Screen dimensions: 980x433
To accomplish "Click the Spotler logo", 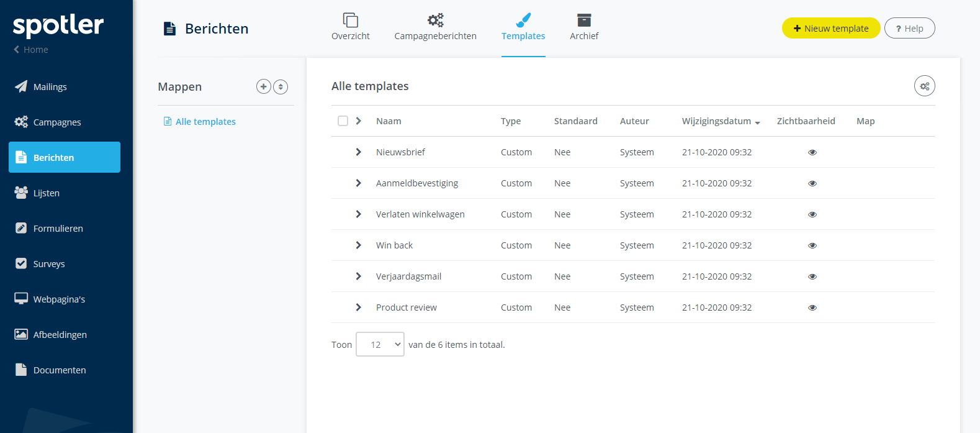I will (x=58, y=25).
